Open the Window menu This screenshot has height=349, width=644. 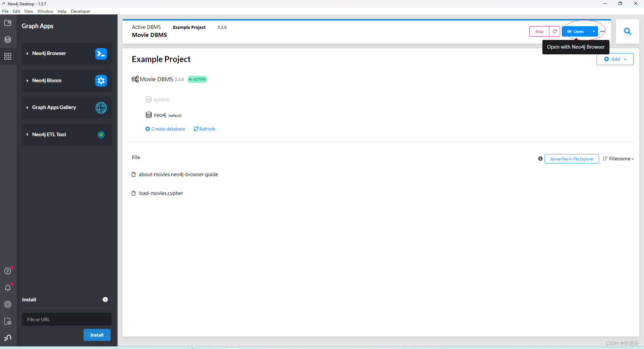pos(45,11)
